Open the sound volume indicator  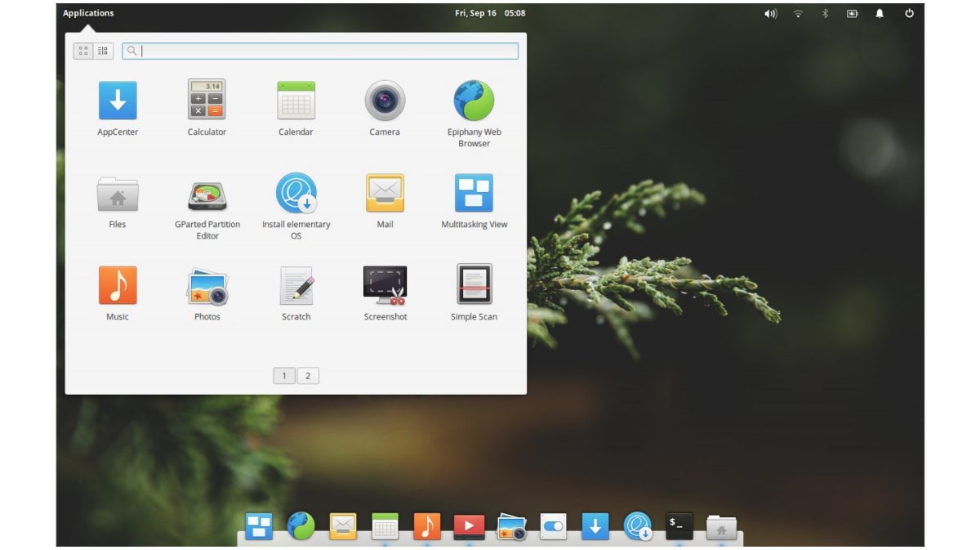[770, 13]
